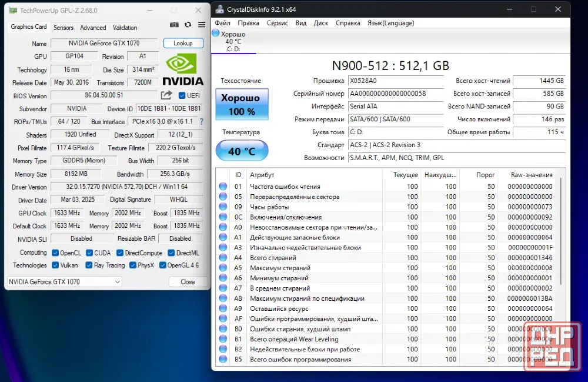Open the Файл menu
Viewport: 588px width, 382px height.
tap(222, 23)
